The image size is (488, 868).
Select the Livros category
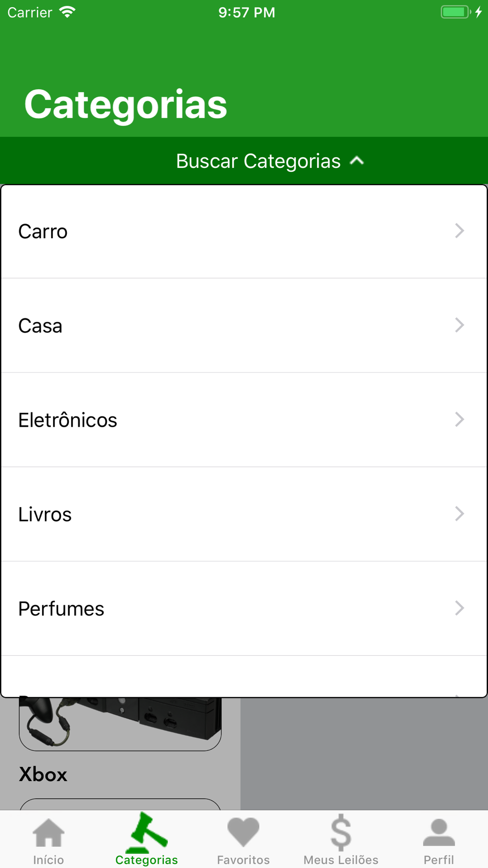point(244,514)
